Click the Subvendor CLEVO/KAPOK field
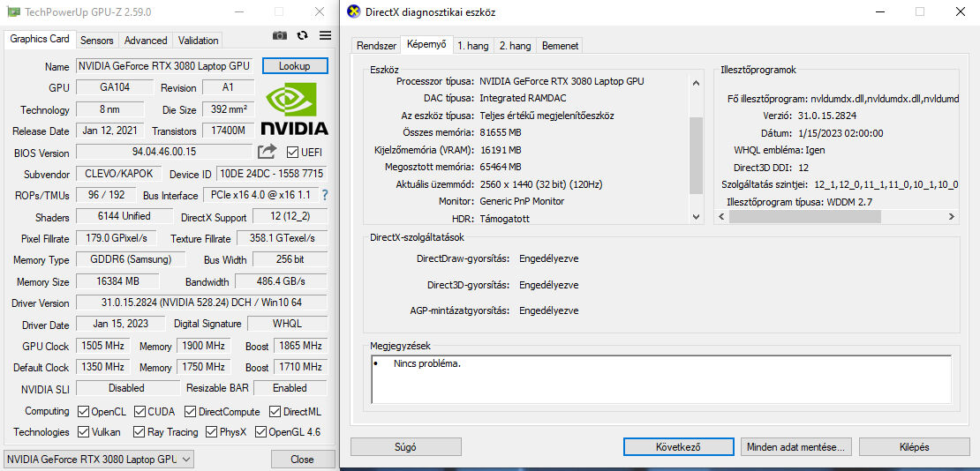 pos(119,174)
